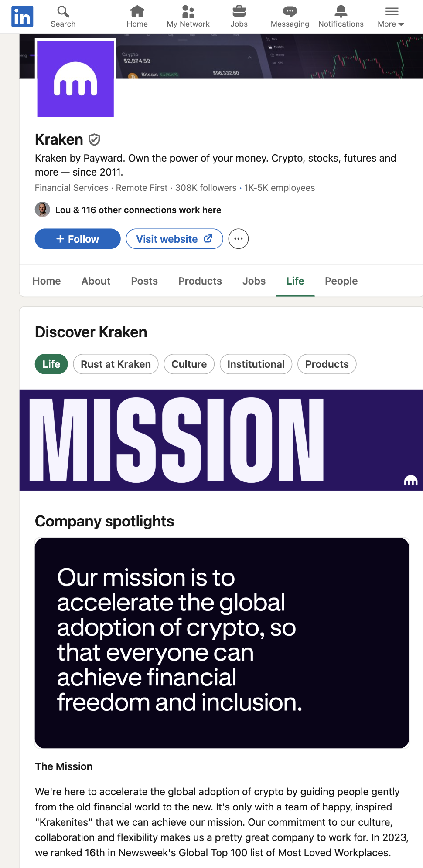Screen dimensions: 423x868
Task: Switch to the About tab
Action: (x=96, y=281)
